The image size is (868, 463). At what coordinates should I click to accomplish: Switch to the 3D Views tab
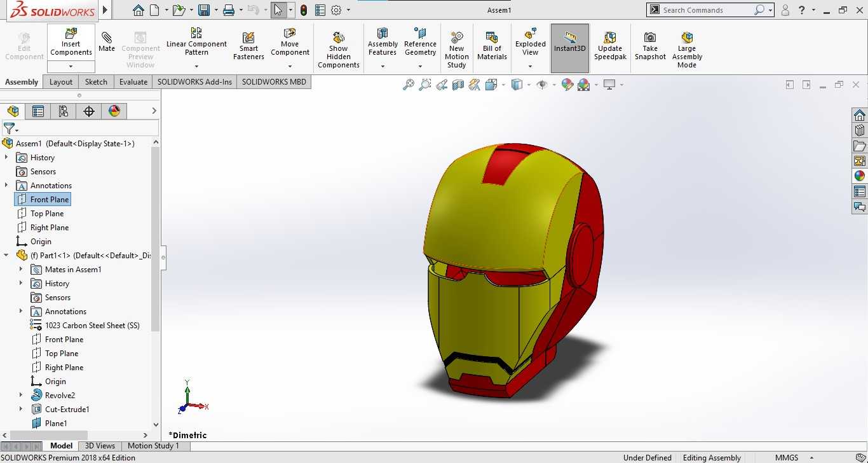pyautogui.click(x=100, y=446)
